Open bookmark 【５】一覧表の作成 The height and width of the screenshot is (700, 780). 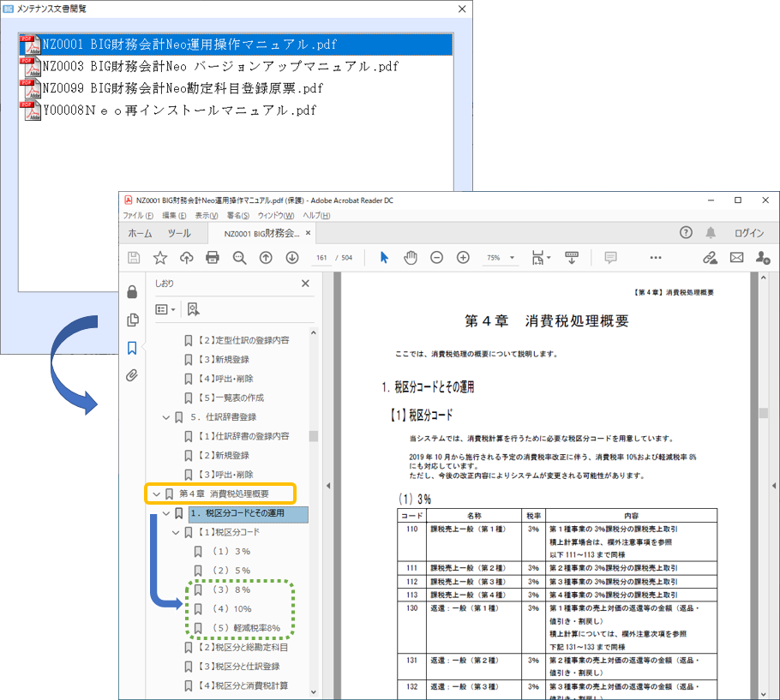[x=231, y=398]
